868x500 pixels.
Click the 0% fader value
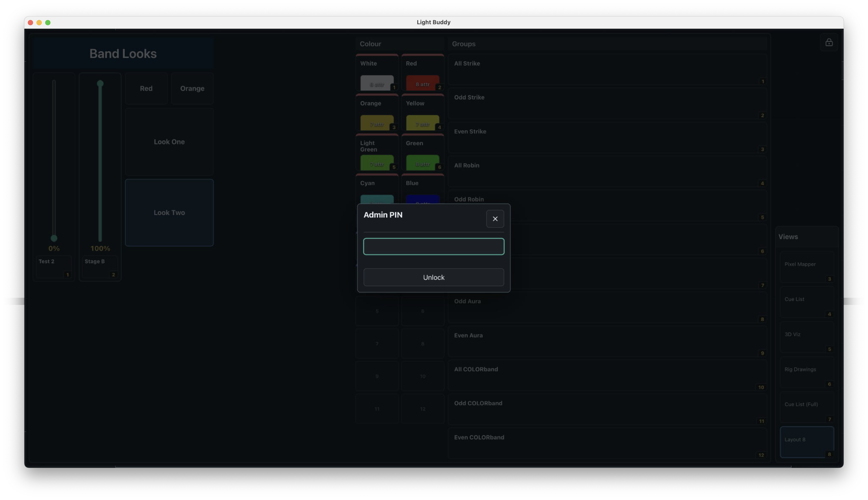(x=54, y=248)
